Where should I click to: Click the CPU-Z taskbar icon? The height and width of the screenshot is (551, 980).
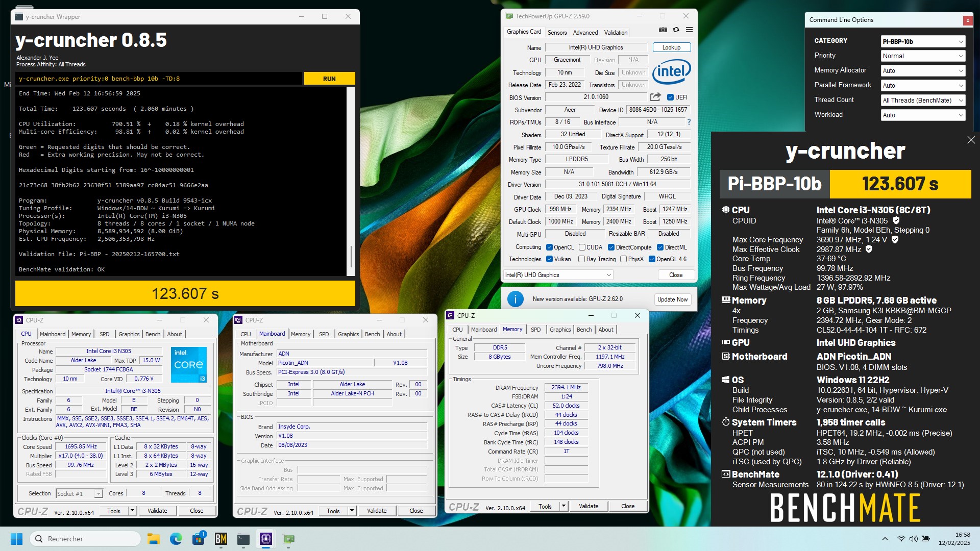click(x=266, y=539)
